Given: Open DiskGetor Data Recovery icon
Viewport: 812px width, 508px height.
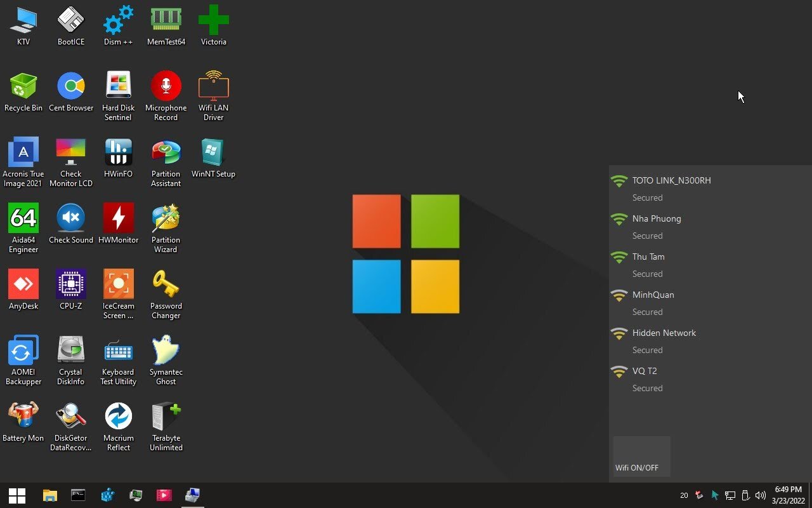Looking at the screenshot, I should pos(71,426).
